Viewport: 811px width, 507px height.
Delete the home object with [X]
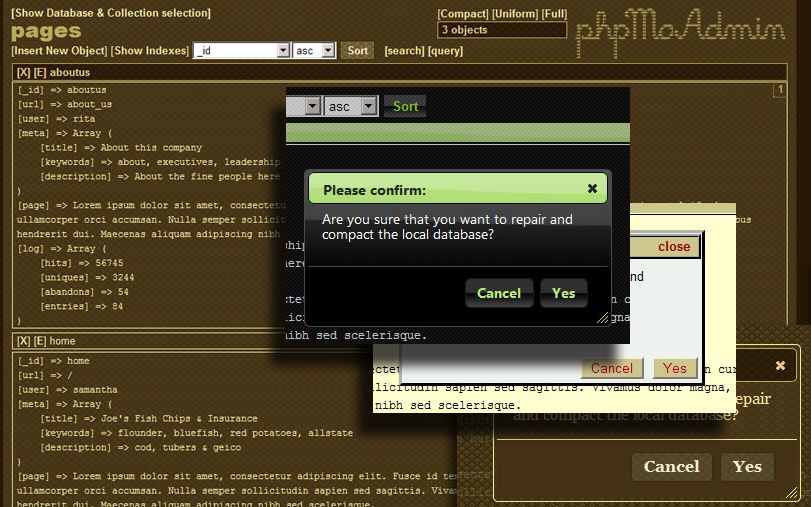pos(24,341)
